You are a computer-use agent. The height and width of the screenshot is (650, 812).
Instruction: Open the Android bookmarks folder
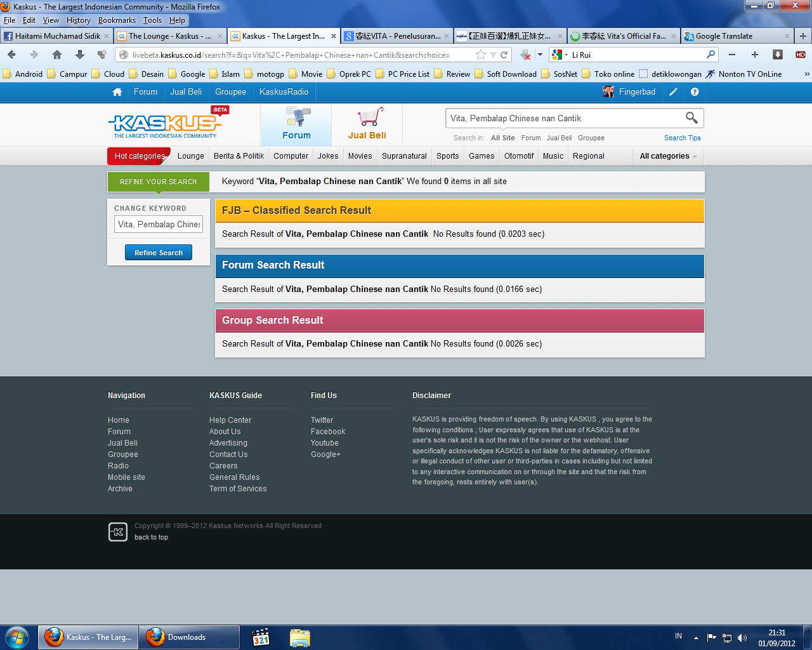(x=23, y=74)
